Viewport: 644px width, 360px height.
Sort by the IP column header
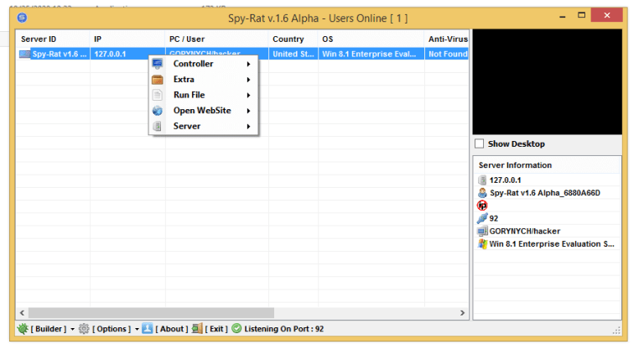(x=127, y=39)
